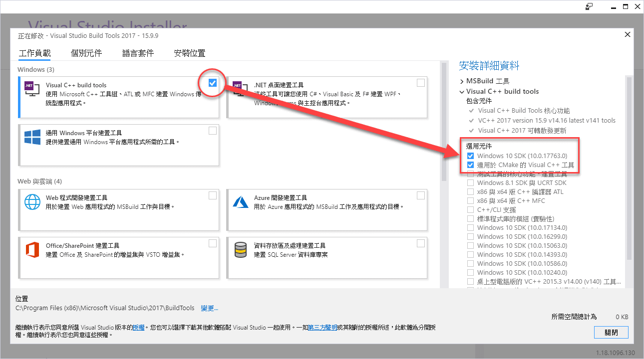Click the Web 與雲端 (4) section heading
Image resolution: width=644 pixels, height=359 pixels.
point(40,181)
